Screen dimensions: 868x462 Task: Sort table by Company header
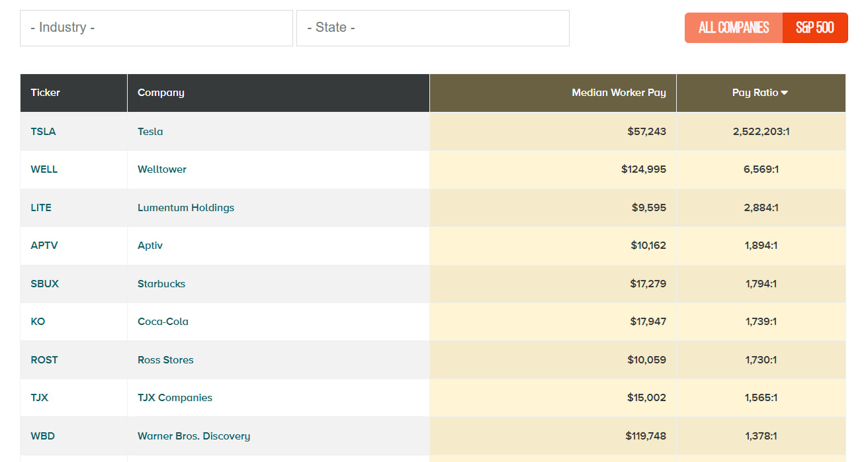(x=161, y=93)
